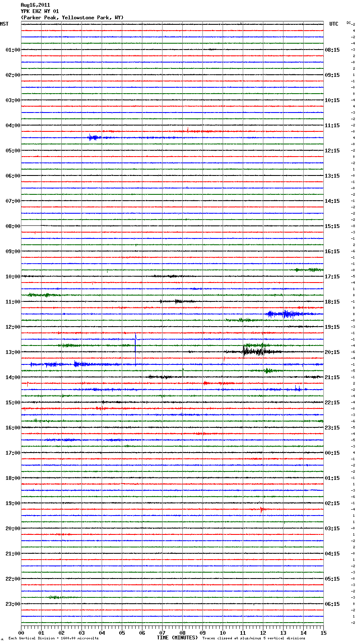Screen dimensions: 357x644
Task: Click the traces clipped footnote text
Action: (x=254, y=639)
